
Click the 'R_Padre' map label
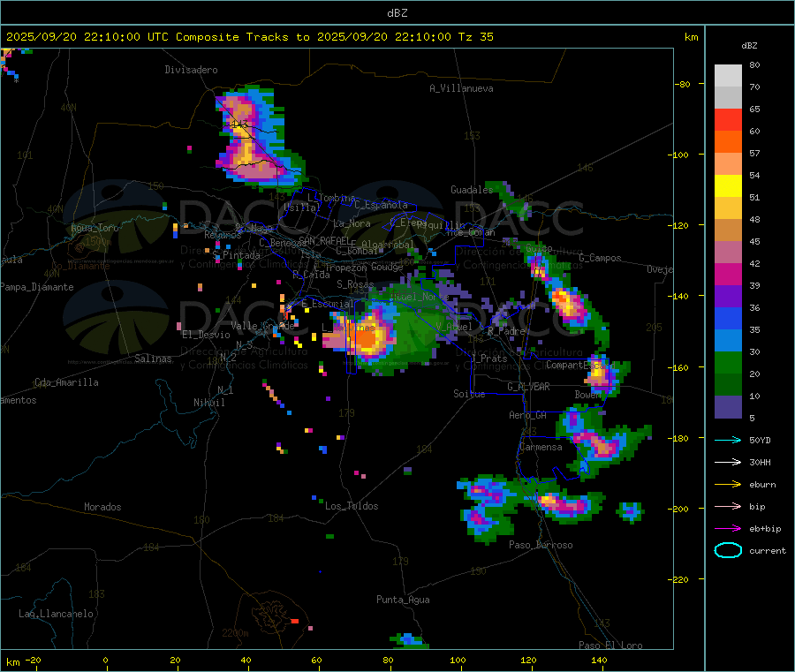(506, 331)
